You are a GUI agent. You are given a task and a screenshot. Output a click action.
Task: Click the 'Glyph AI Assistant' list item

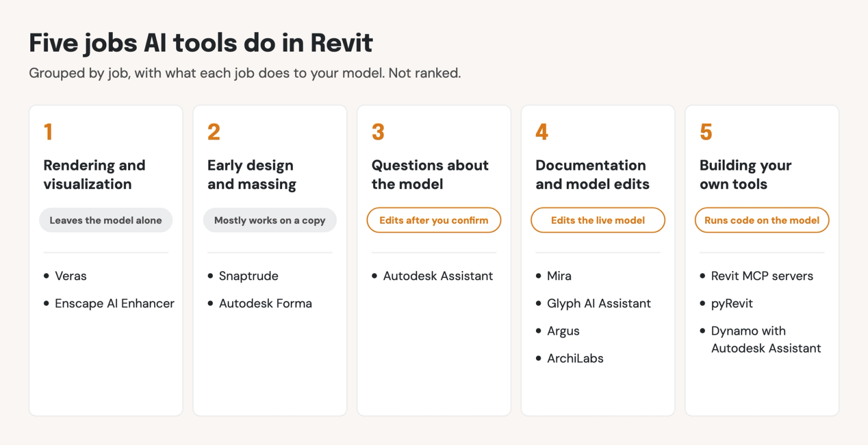click(x=598, y=304)
